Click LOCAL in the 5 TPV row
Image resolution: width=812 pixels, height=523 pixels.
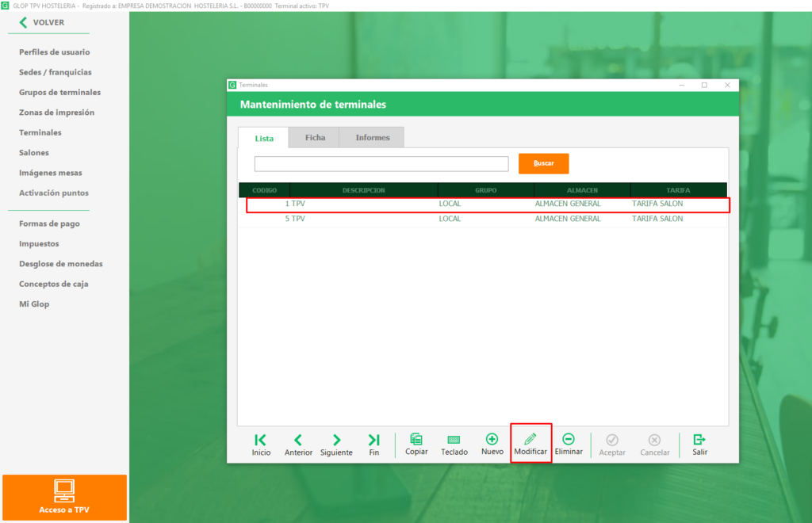tap(450, 219)
